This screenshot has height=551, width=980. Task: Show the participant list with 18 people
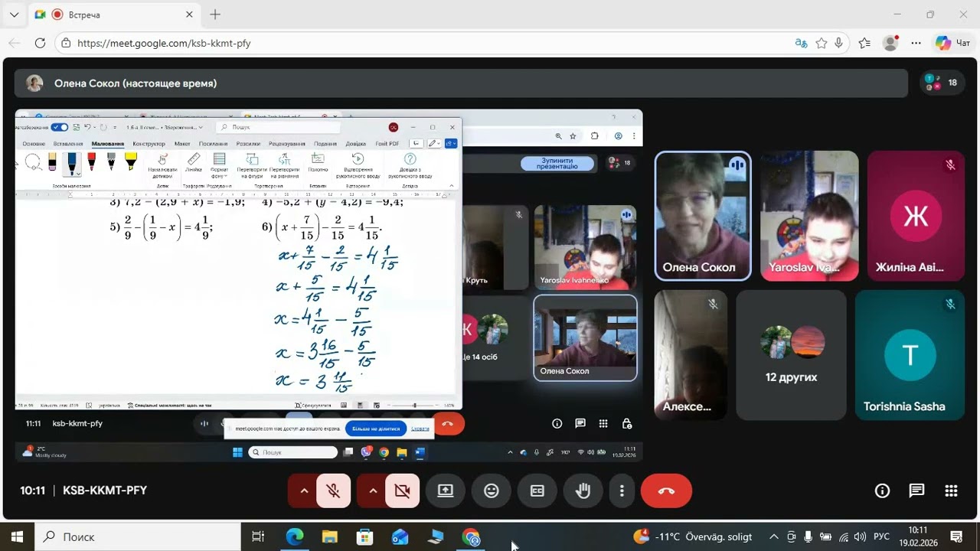tap(942, 83)
